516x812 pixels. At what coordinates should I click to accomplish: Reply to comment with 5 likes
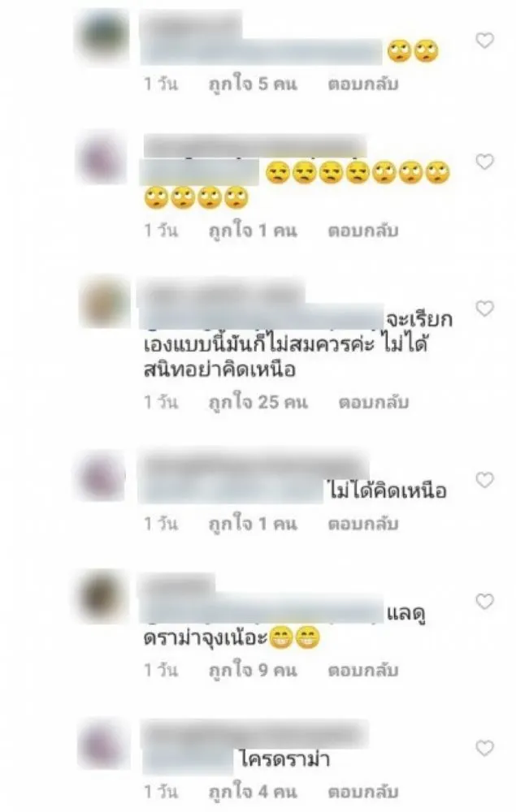[362, 84]
